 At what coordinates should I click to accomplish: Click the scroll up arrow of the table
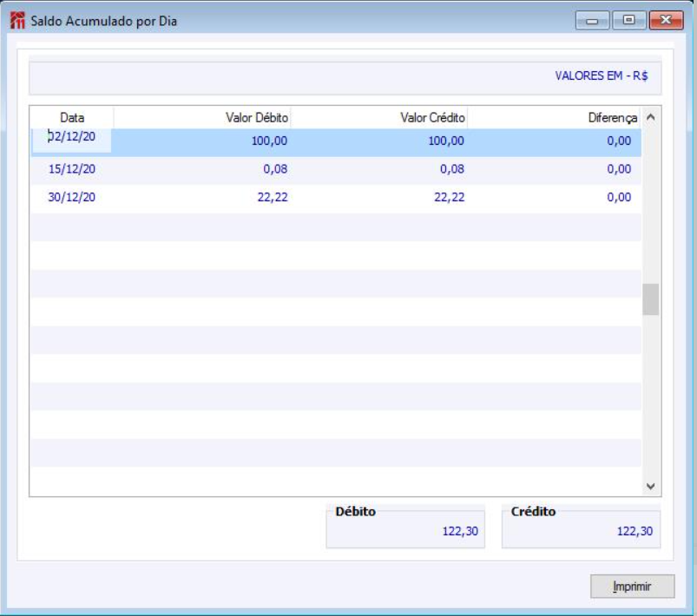(x=651, y=117)
